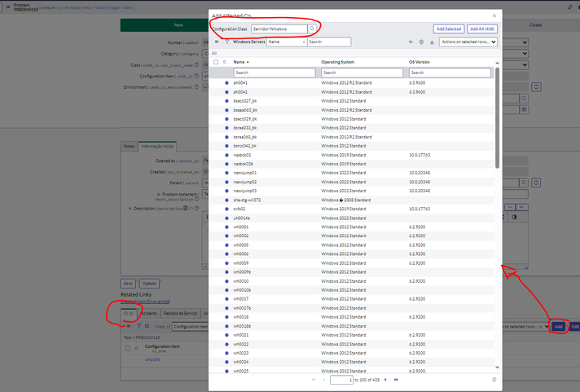Screen dimensions: 580x392
Task: Click bsacc027_bk row name
Action: (x=245, y=101)
